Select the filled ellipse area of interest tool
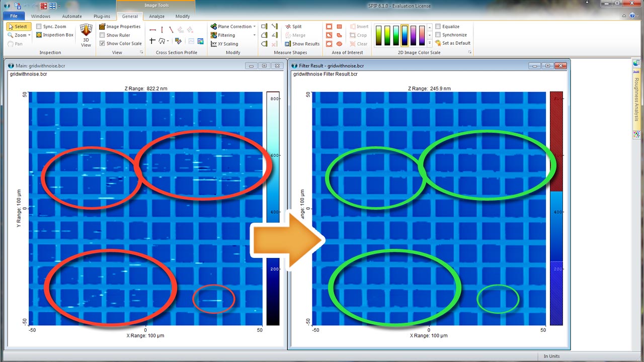The height and width of the screenshot is (362, 644). pos(339,44)
